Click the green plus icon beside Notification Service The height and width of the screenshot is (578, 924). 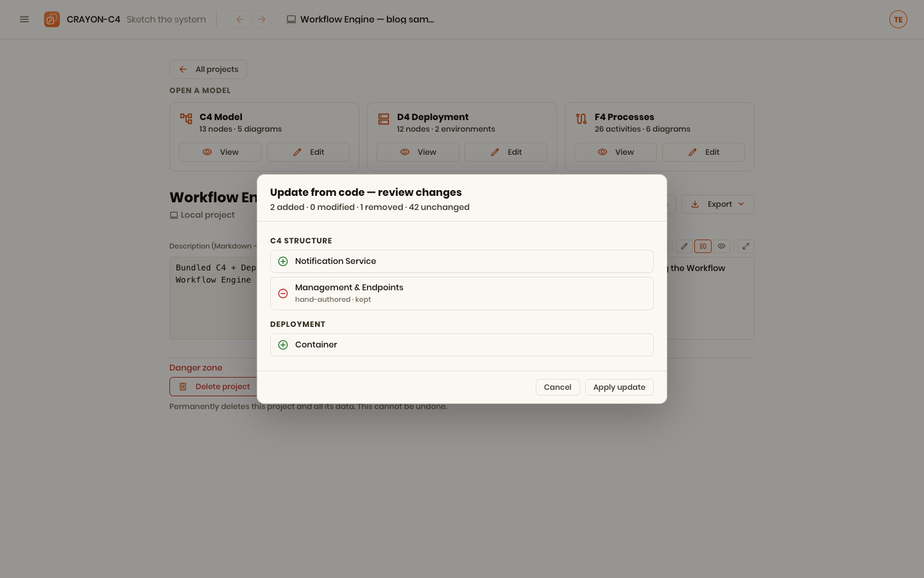283,261
